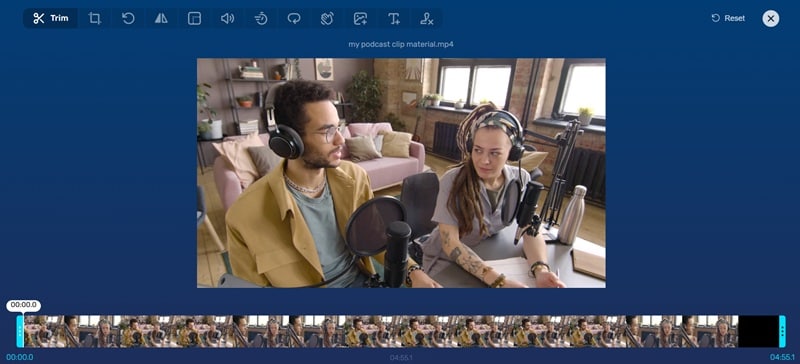The image size is (800, 364).
Task: Click the center duration 04:55.1 text
Action: coord(401,357)
